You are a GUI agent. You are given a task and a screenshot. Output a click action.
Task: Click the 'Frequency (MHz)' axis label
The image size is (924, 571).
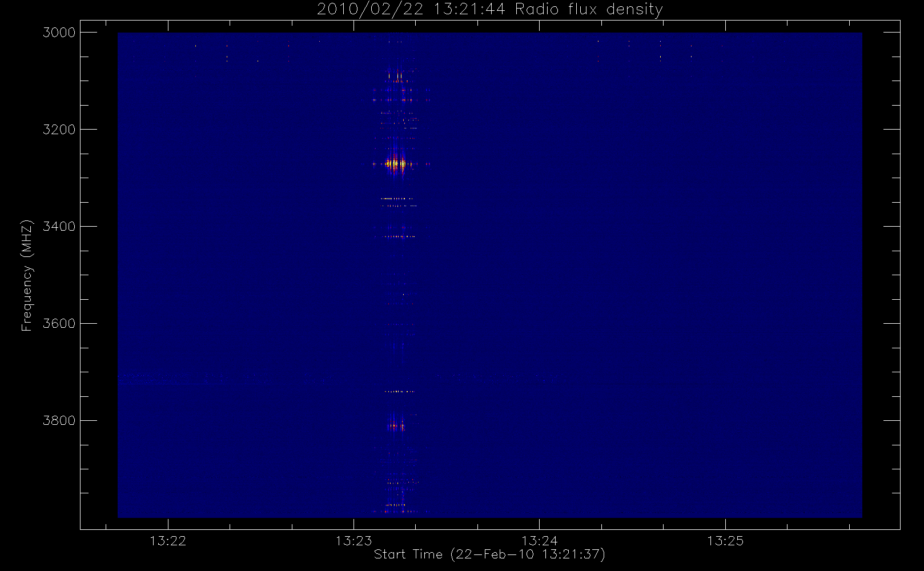point(26,275)
